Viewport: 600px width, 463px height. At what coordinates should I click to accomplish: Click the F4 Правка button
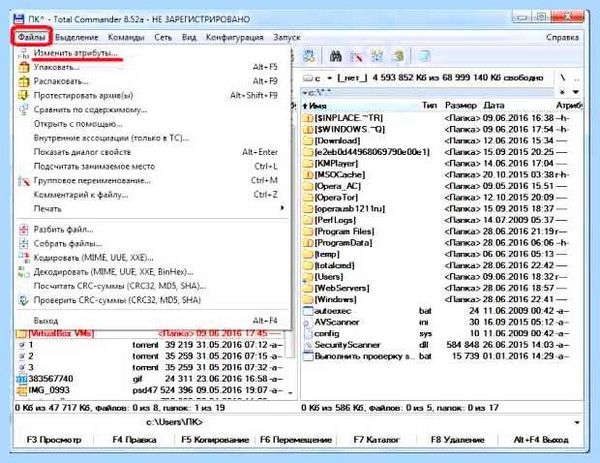(134, 440)
